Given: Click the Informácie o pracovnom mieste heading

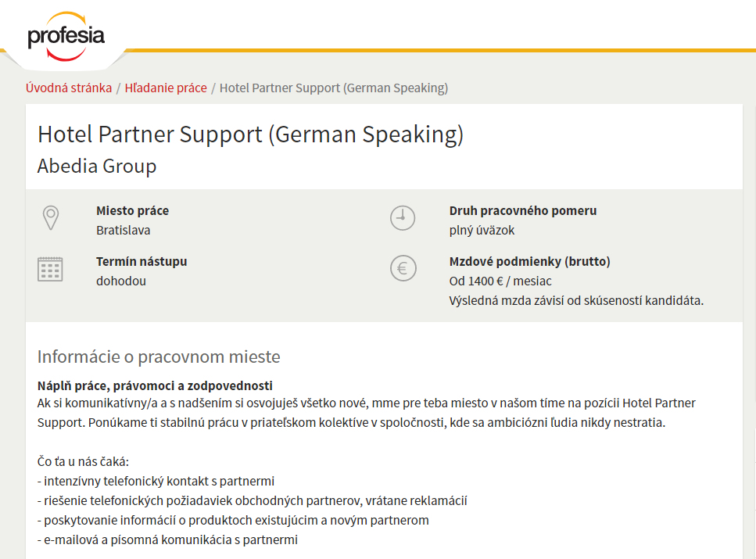Looking at the screenshot, I should pyautogui.click(x=159, y=357).
